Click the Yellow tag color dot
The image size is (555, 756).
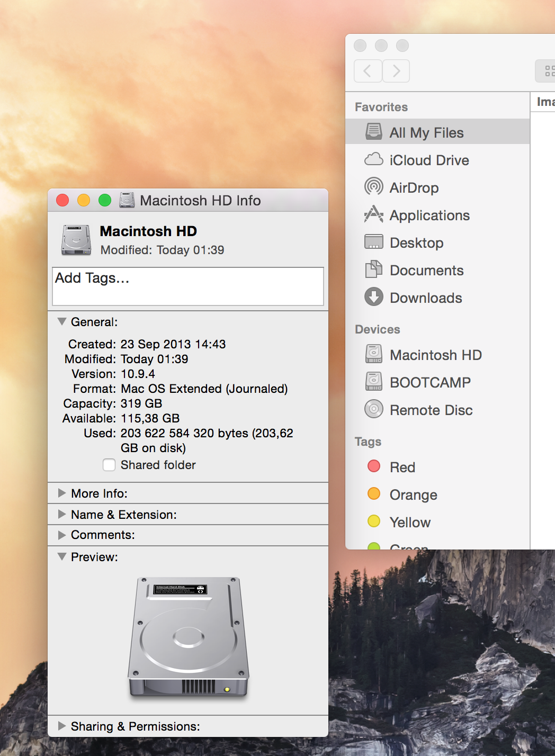(x=374, y=521)
